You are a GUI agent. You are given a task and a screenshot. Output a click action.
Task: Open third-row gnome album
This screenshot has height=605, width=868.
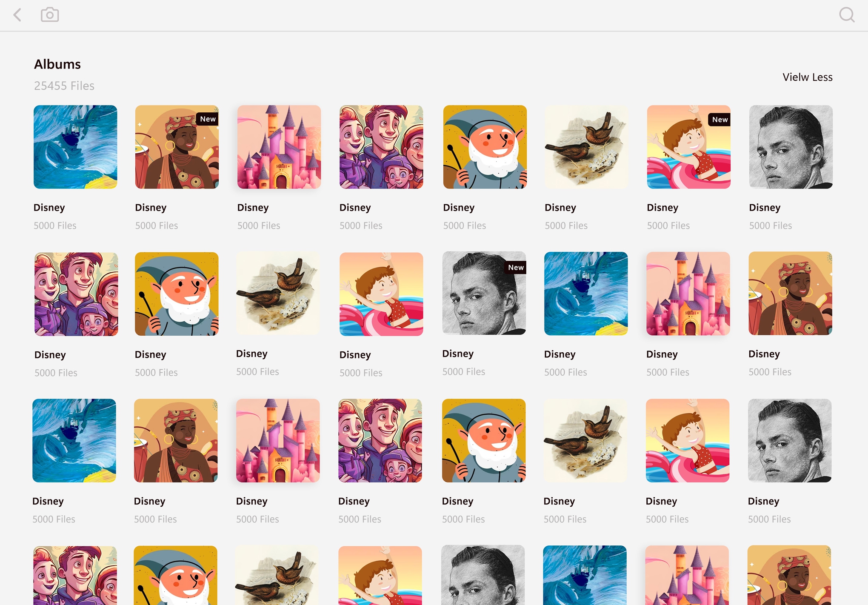point(484,440)
